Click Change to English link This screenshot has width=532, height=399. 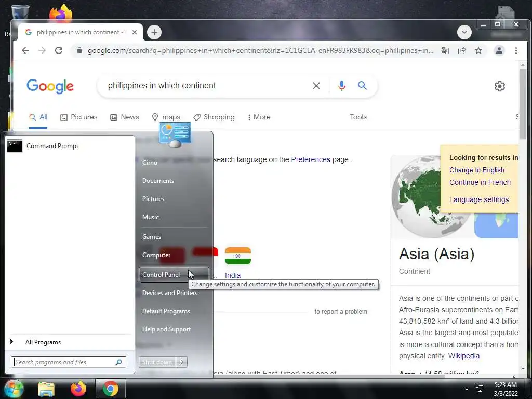(477, 170)
